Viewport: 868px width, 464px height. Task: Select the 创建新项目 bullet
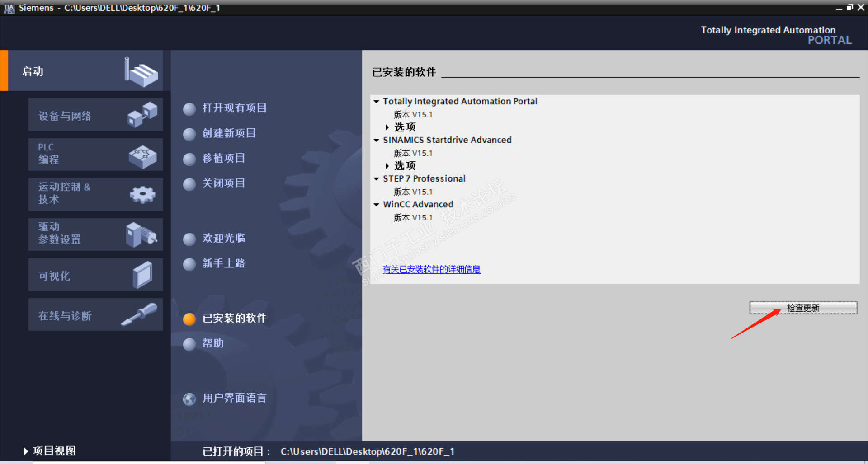[189, 134]
